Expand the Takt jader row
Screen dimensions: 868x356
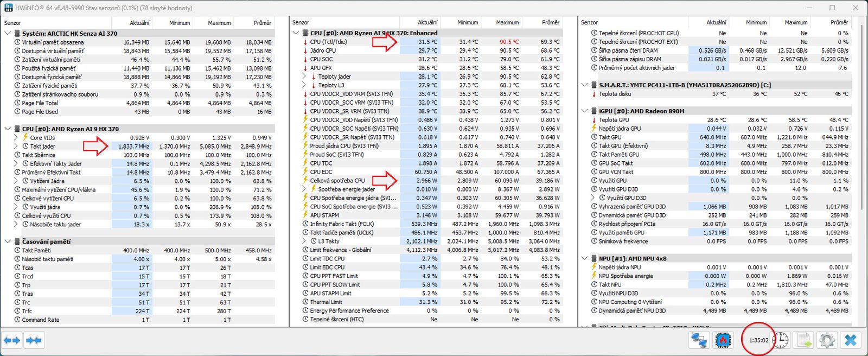(x=16, y=147)
